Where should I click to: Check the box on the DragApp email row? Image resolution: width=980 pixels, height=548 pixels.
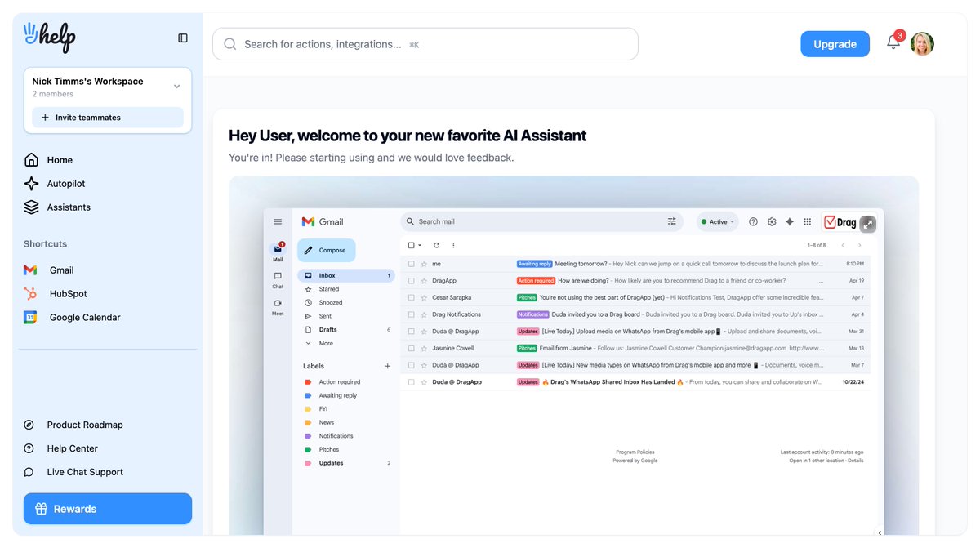click(412, 279)
